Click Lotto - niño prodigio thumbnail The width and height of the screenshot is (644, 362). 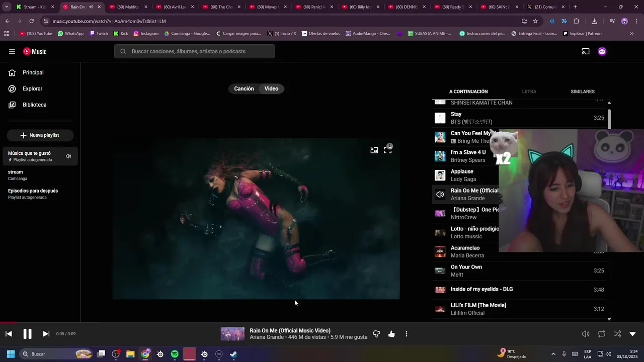coord(440,232)
